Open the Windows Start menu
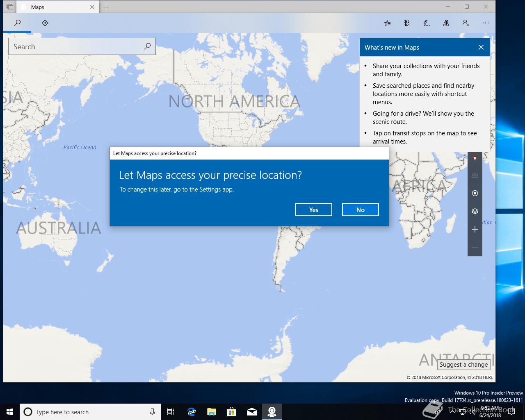Screen dimensions: 525x420 coord(10,412)
